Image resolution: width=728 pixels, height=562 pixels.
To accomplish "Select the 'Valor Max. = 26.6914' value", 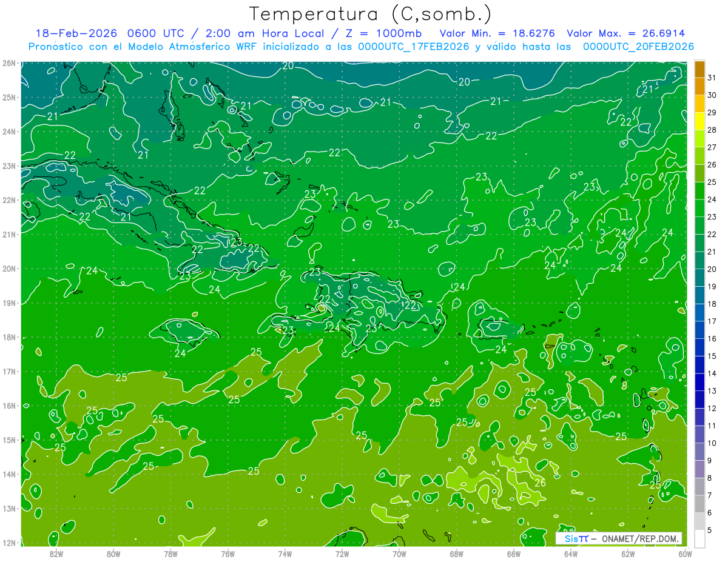I will [626, 33].
